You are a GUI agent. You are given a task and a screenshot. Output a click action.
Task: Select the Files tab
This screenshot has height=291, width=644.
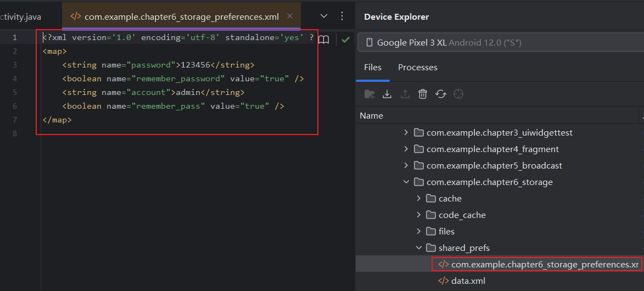point(373,68)
